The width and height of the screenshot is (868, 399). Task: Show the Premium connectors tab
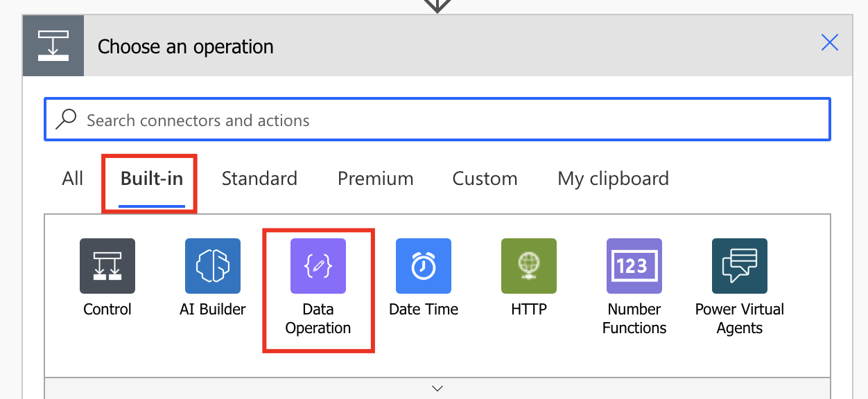[375, 179]
